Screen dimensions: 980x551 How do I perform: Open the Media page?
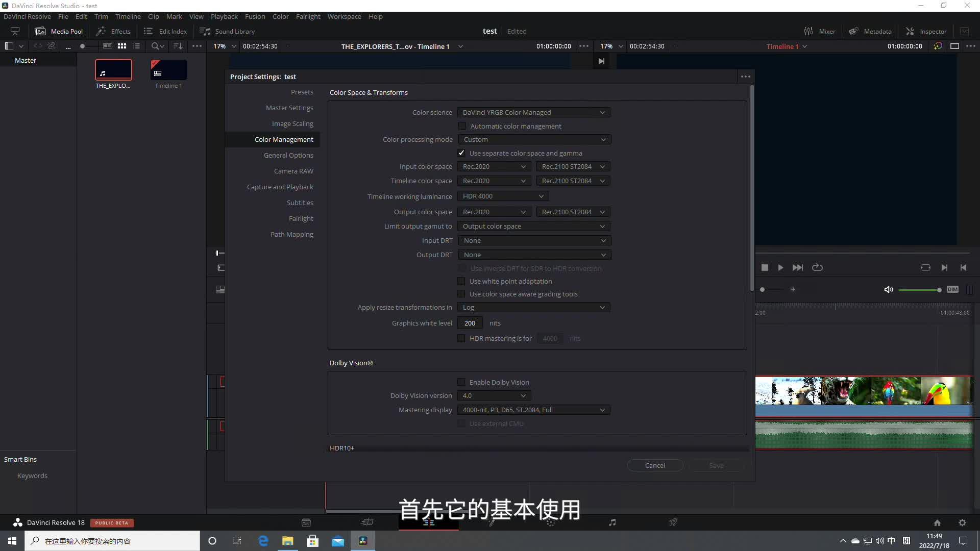pos(306,522)
